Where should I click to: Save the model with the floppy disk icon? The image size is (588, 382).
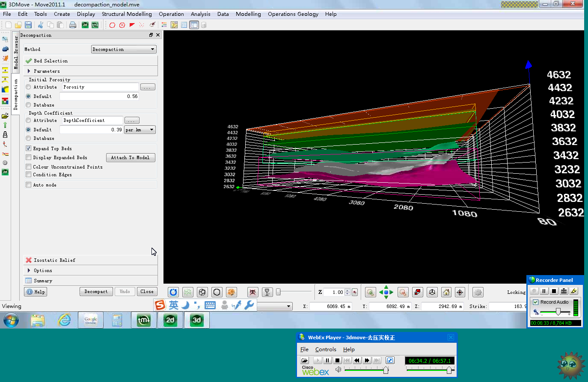coord(28,25)
